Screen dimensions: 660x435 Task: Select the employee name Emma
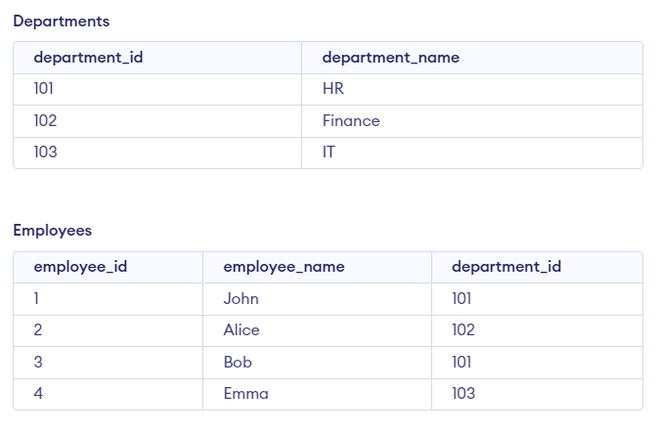[246, 394]
